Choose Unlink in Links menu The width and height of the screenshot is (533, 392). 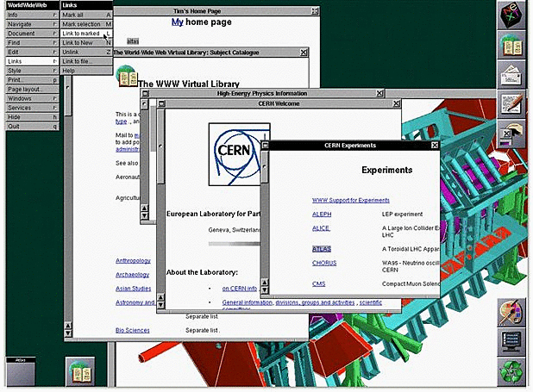[87, 52]
